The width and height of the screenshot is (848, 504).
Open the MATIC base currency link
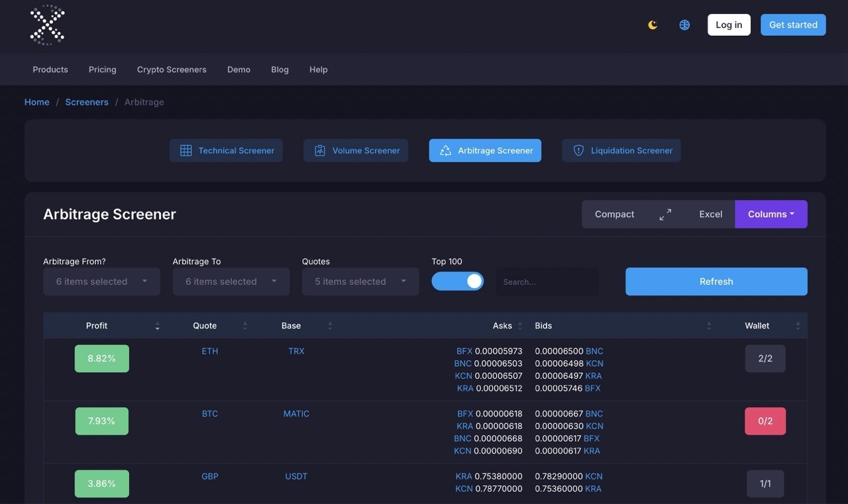[296, 414]
